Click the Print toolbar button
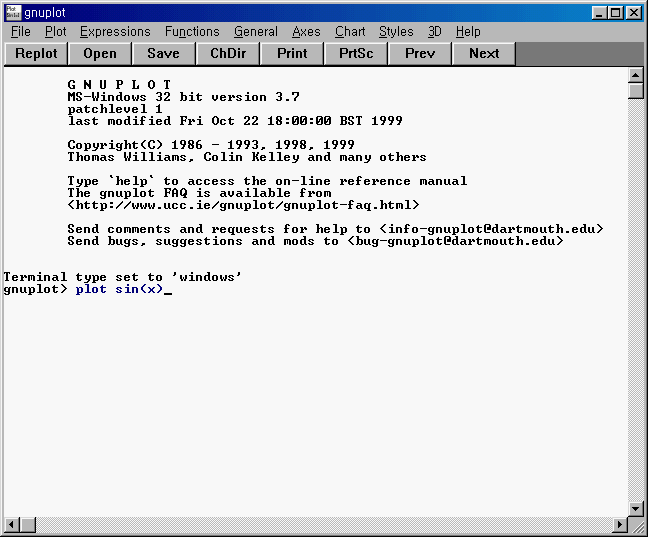This screenshot has width=648, height=537. 292,54
